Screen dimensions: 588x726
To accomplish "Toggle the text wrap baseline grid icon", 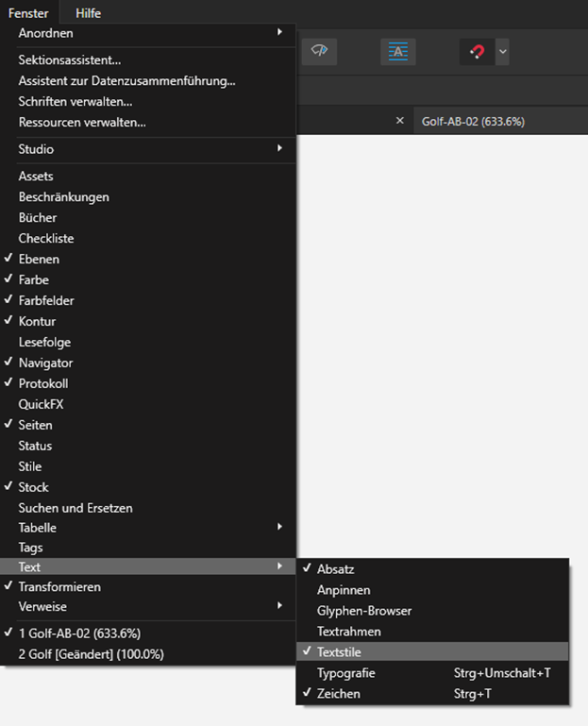I will pyautogui.click(x=397, y=51).
